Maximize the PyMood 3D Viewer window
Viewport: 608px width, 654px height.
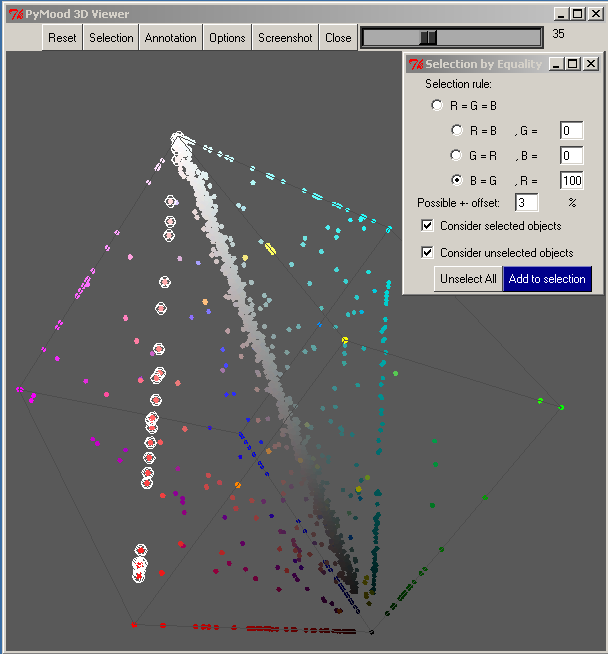(x=578, y=14)
